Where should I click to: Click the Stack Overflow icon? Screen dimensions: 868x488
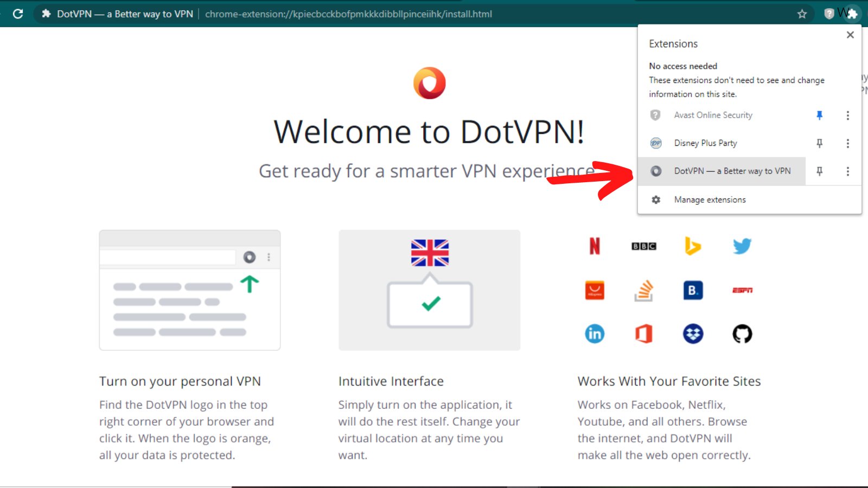coord(644,291)
